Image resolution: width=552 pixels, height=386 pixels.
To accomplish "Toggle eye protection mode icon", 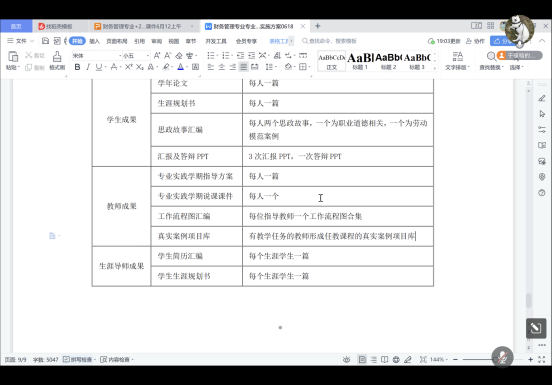I will (346, 360).
